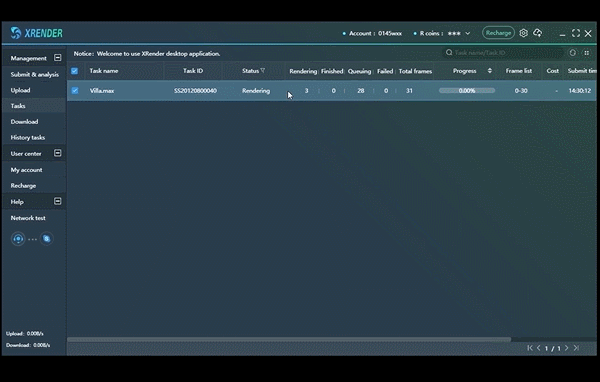Open My account menu item
The image size is (600, 382).
[26, 170]
